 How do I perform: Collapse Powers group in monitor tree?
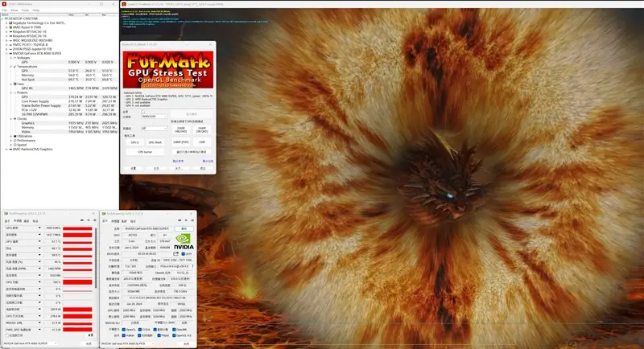[x=10, y=92]
